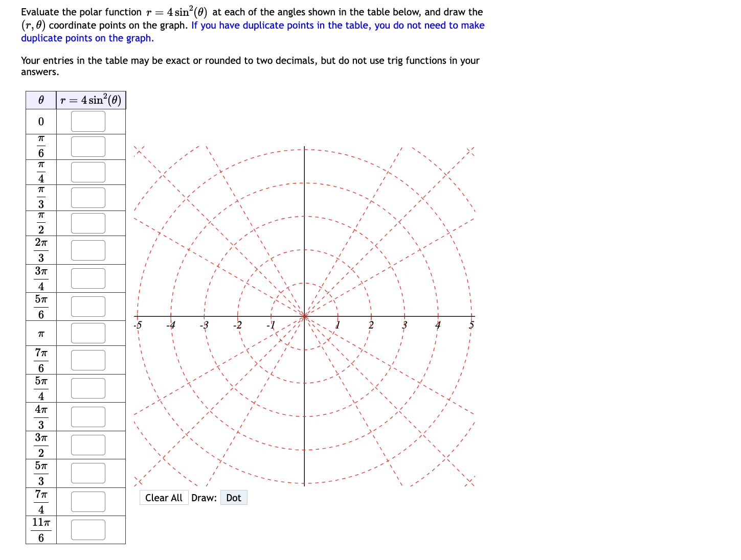Place a dot at point 4 on positive x-axis

tap(438, 317)
